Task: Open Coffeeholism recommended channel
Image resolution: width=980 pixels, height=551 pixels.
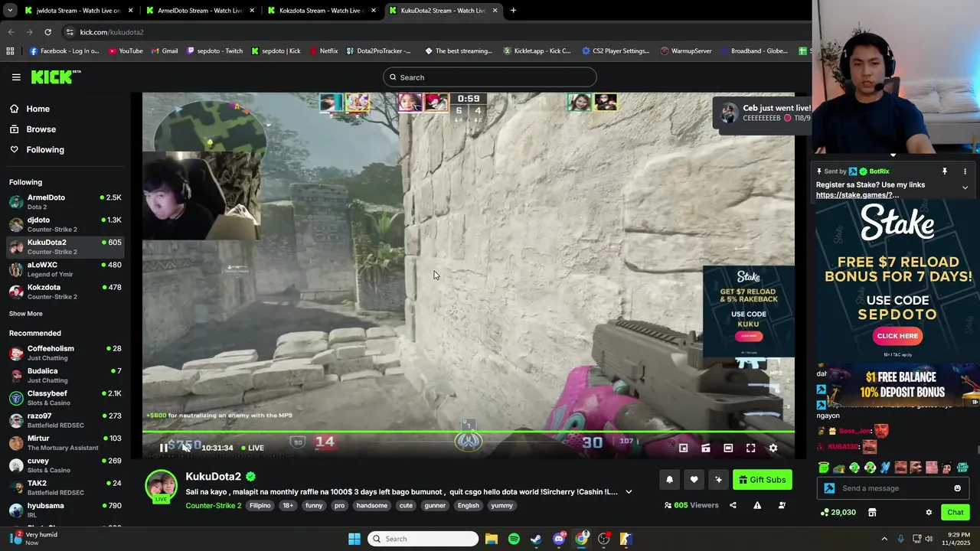Action: coord(65,353)
